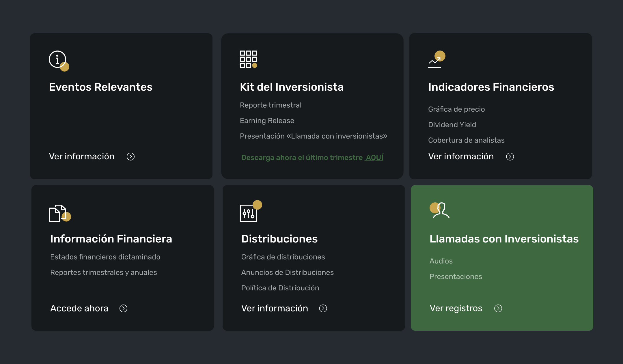Click arrow circle next to Eventos Relevantes Ver información
The width and height of the screenshot is (623, 364).
click(130, 156)
